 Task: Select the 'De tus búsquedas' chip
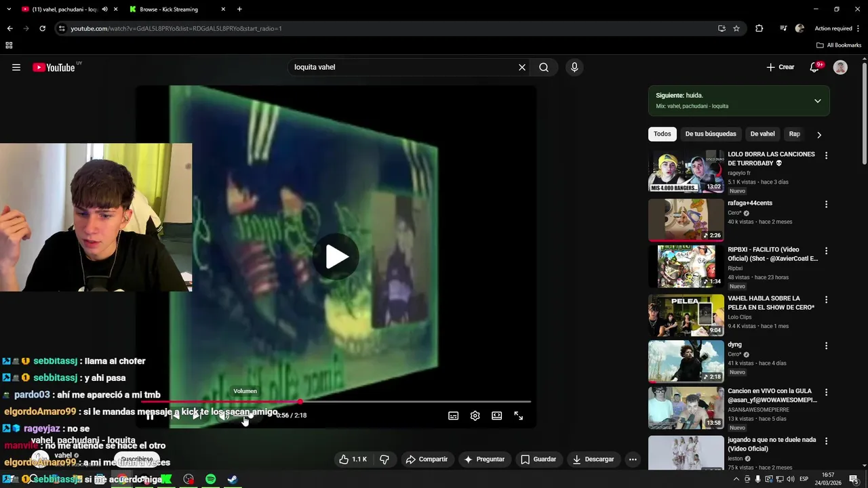(711, 134)
